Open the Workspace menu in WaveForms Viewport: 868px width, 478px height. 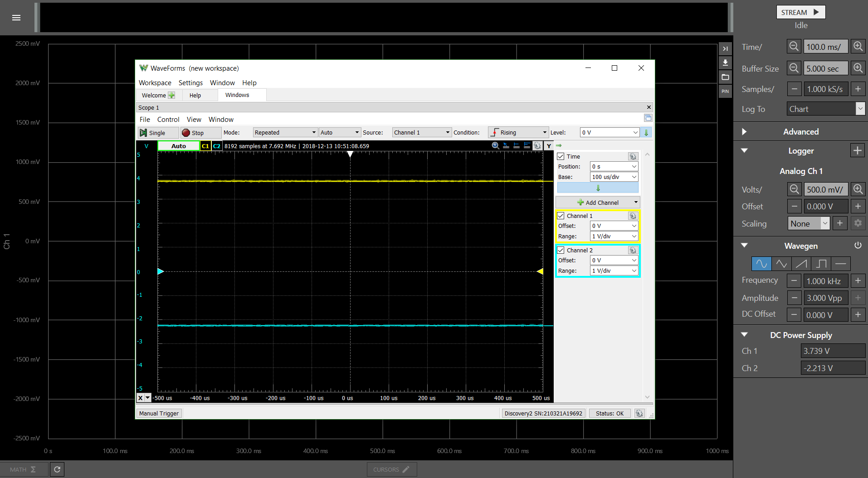click(155, 82)
